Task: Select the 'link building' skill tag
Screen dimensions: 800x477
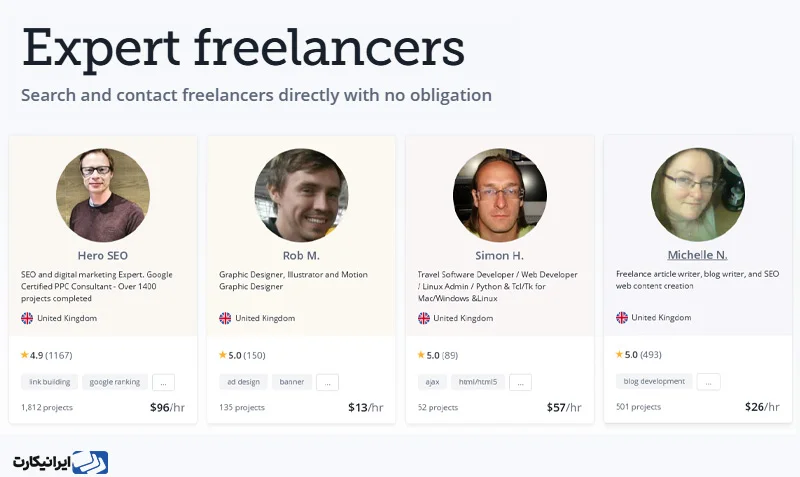Action: coord(49,382)
